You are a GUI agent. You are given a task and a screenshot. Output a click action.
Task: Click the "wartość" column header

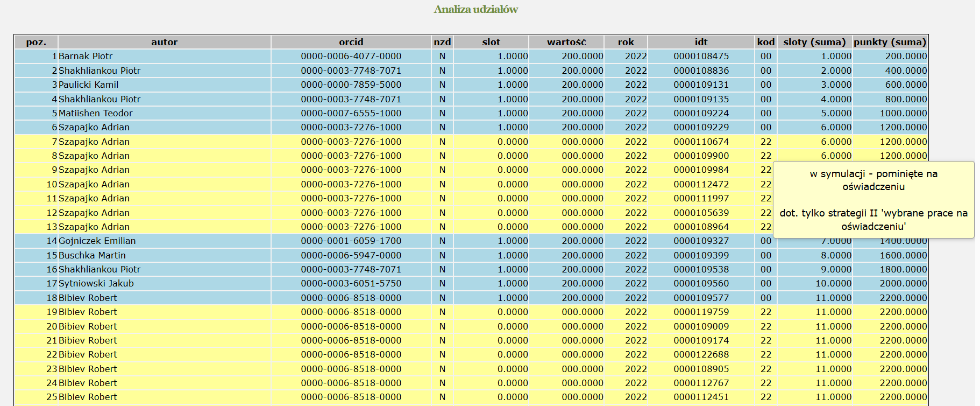point(566,42)
